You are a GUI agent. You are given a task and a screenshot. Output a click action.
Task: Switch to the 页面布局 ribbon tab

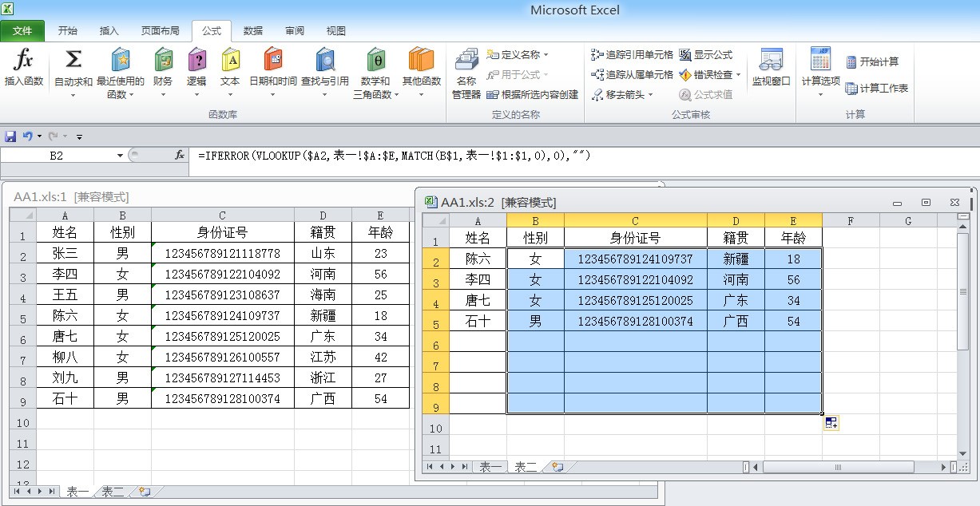160,31
